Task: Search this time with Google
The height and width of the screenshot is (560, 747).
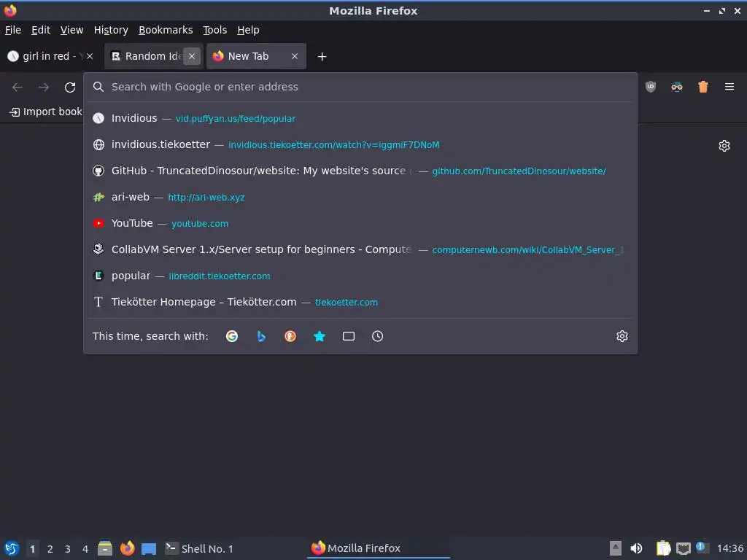Action: click(232, 336)
